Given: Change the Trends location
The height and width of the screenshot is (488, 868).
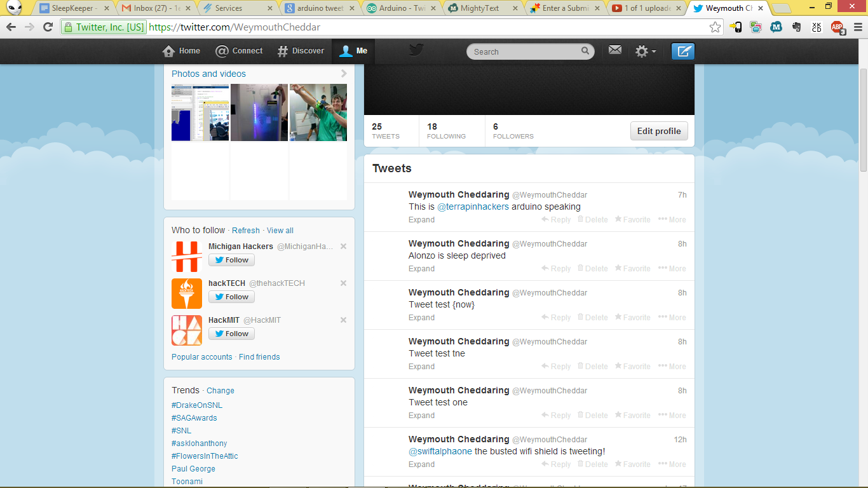Looking at the screenshot, I should coord(220,391).
